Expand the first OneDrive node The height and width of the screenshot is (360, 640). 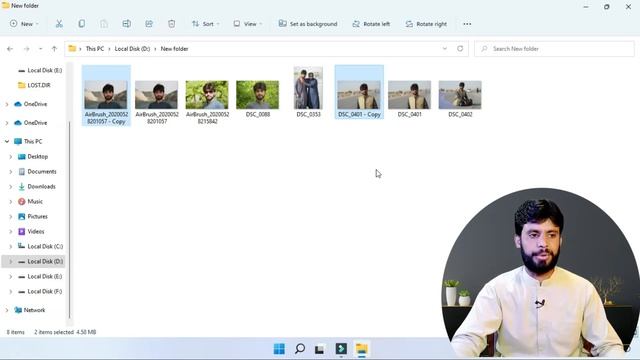pyautogui.click(x=7, y=104)
